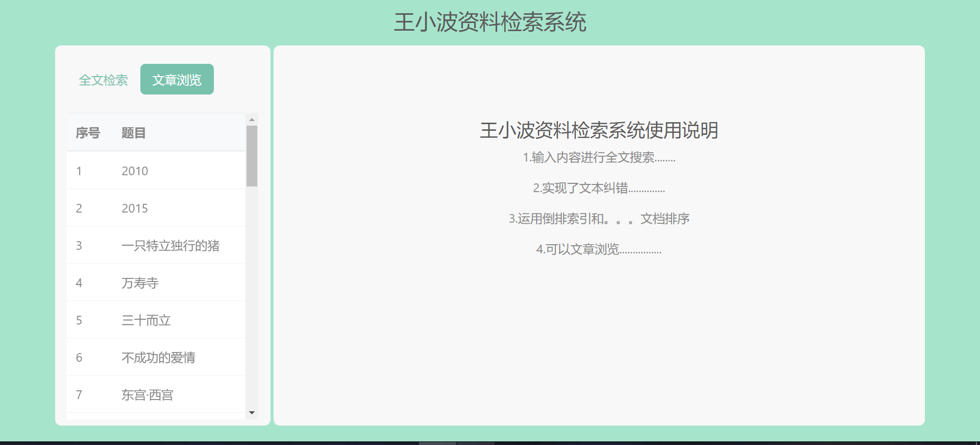Click instruction line 2.实现了文本纠错

599,188
